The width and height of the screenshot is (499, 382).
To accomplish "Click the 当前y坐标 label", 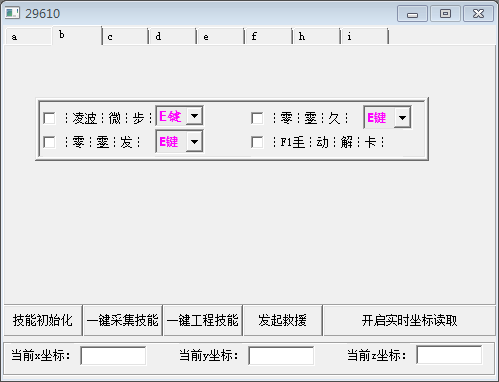I will tap(209, 355).
